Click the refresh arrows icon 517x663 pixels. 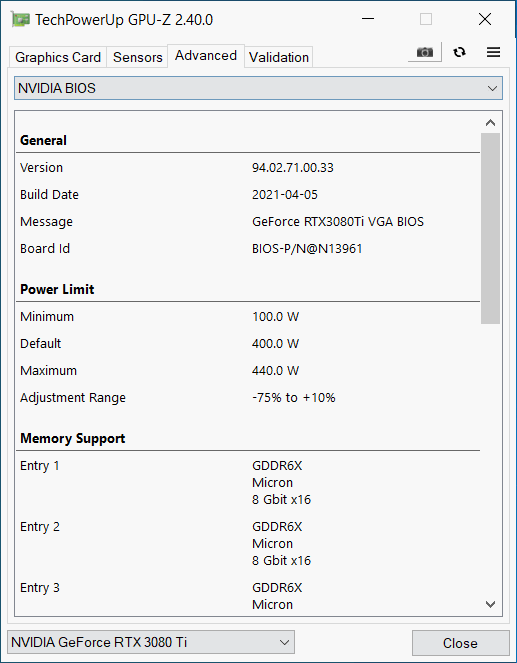click(x=460, y=52)
